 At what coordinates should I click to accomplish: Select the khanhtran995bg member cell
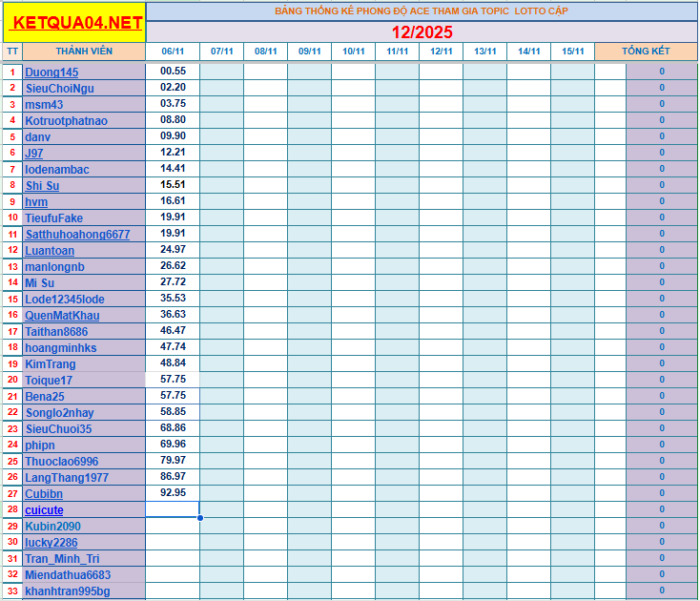point(84,591)
